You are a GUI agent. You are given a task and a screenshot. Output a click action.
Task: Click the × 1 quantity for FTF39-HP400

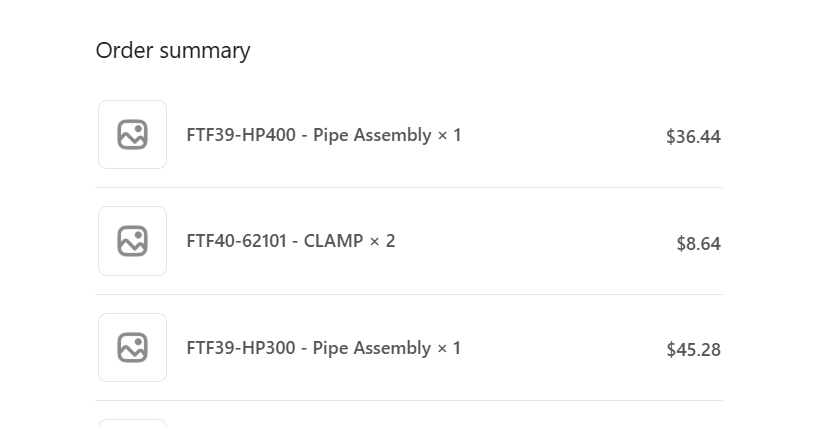(449, 135)
